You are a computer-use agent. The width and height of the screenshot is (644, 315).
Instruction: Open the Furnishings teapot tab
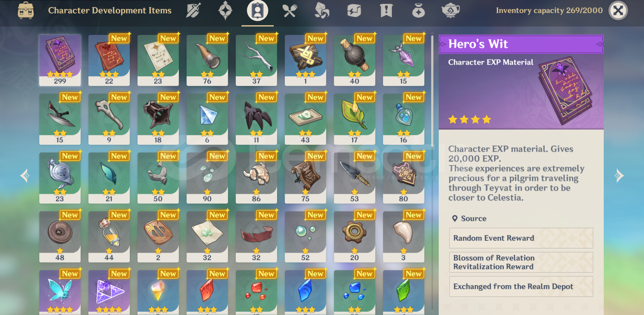tap(450, 10)
